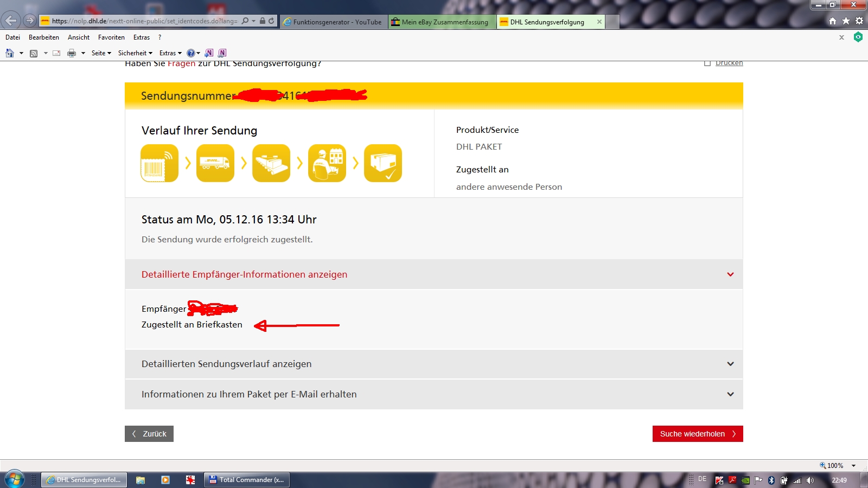Viewport: 868px width, 488px height.
Task: Click the OneNote linked notes icon
Action: click(x=222, y=53)
